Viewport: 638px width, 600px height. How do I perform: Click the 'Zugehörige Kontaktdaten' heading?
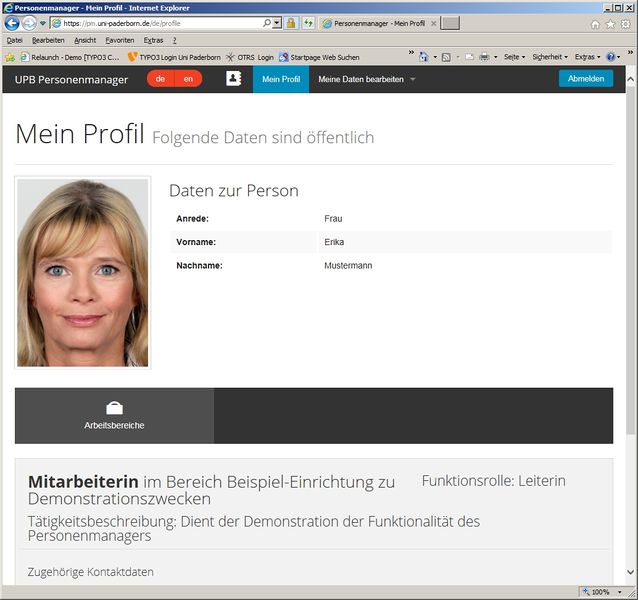tap(90, 572)
